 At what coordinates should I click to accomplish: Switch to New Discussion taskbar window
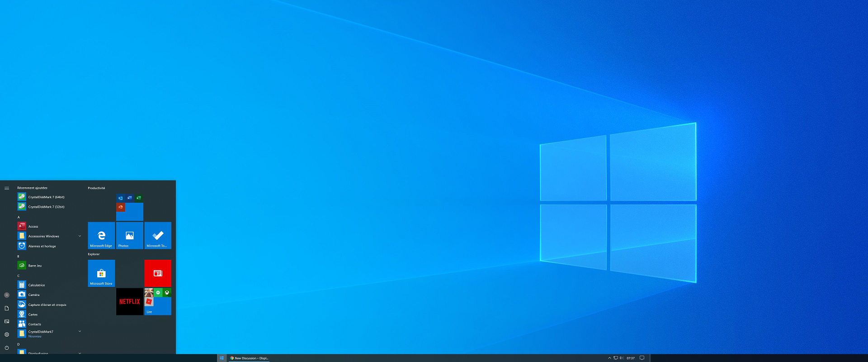click(249, 358)
